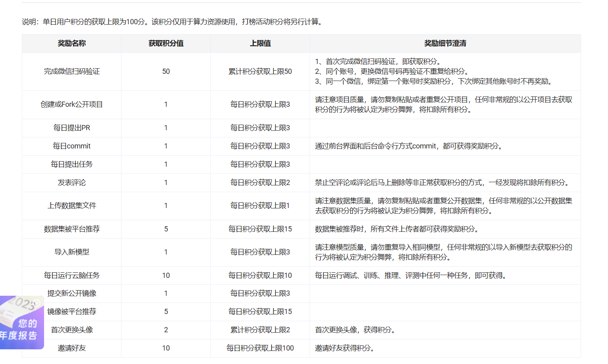Click the 奖励细节澄清 column header
The height and width of the screenshot is (364, 608).
click(445, 43)
